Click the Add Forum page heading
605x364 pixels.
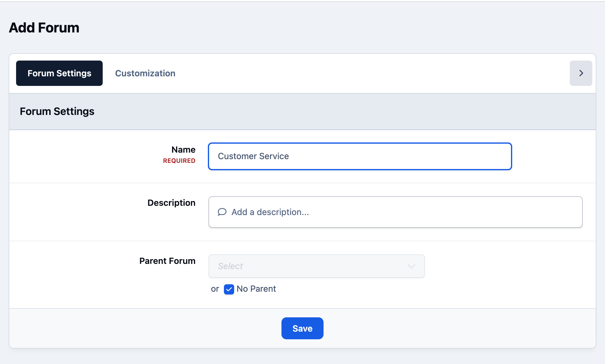point(44,28)
